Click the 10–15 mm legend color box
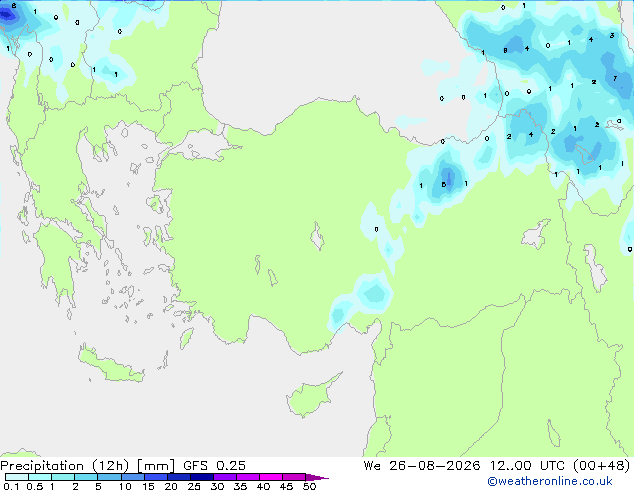 click(132, 477)
